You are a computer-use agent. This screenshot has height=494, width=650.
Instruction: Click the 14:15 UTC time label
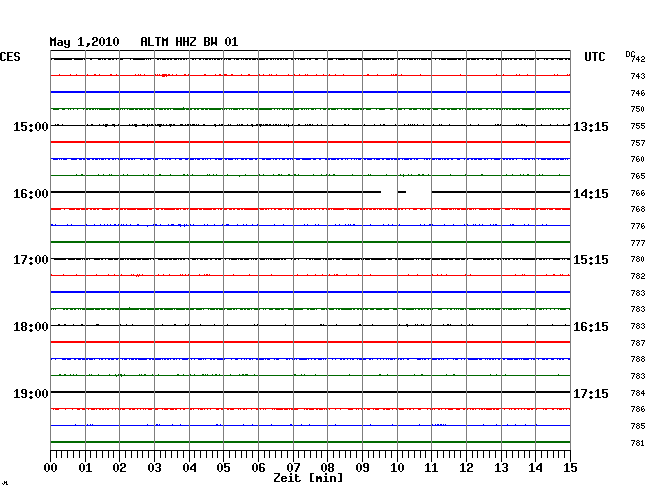click(x=591, y=194)
